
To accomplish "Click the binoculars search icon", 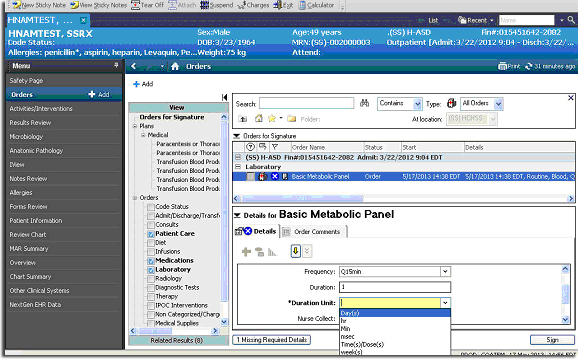I will click(365, 103).
